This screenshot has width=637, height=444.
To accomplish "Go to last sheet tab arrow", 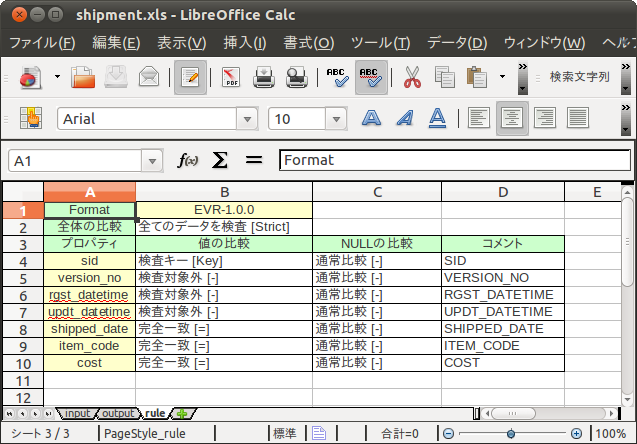I will [x=49, y=414].
